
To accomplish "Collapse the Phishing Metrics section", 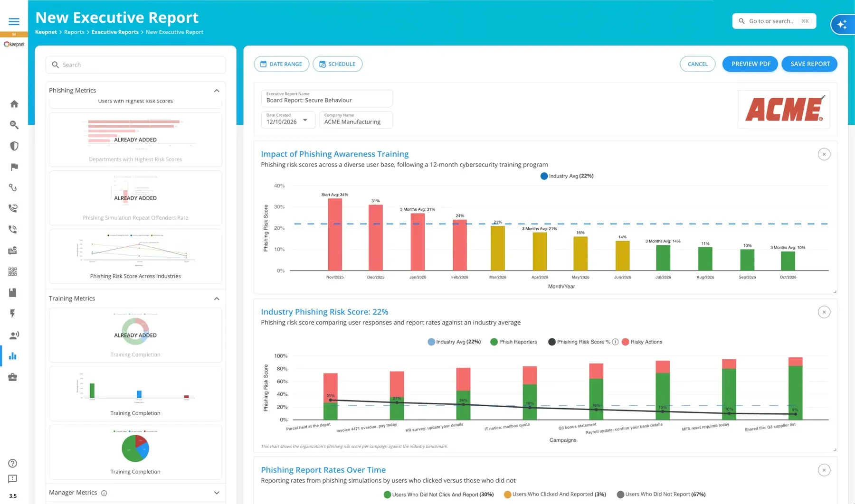I will (x=217, y=91).
